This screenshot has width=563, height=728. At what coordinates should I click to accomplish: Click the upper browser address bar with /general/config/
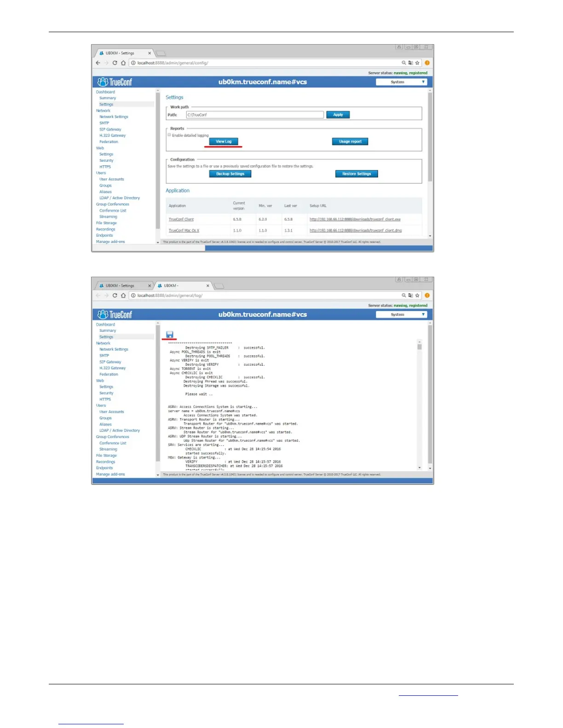coord(265,63)
